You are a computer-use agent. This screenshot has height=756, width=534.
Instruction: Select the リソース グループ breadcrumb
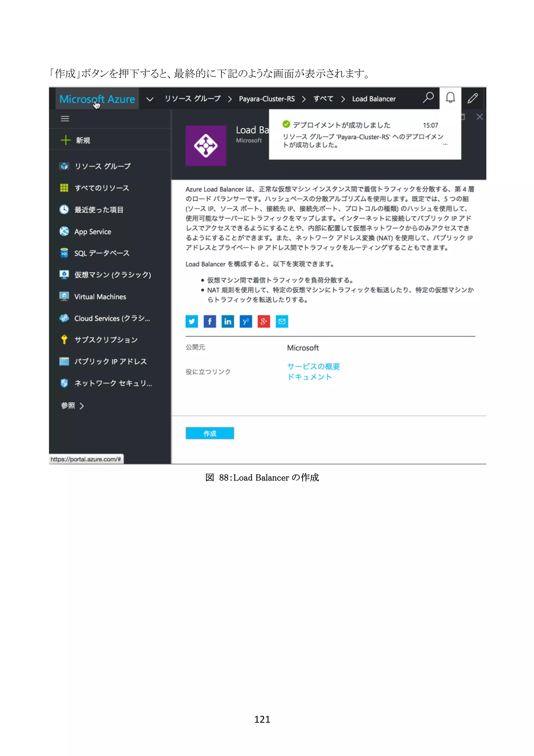coord(192,98)
